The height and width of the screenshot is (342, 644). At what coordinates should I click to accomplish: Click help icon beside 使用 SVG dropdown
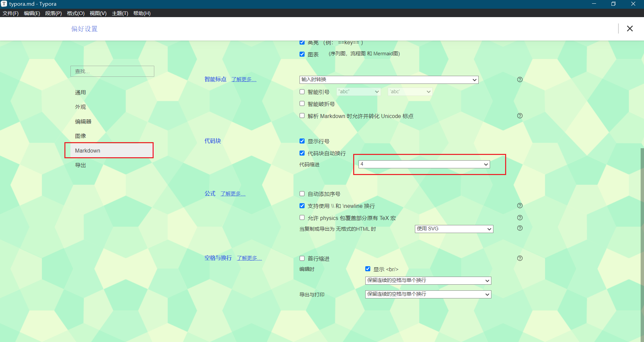click(520, 228)
